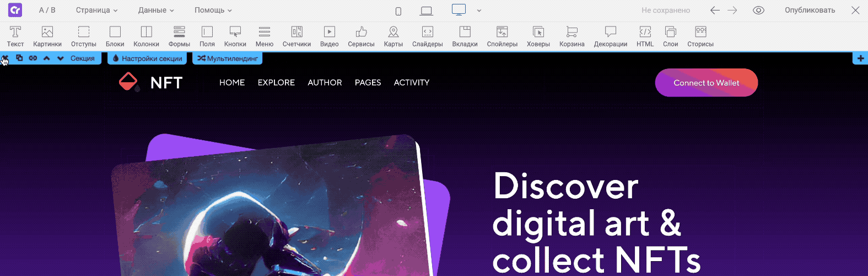Move section up with arrow
The width and height of the screenshot is (868, 276).
tap(46, 58)
